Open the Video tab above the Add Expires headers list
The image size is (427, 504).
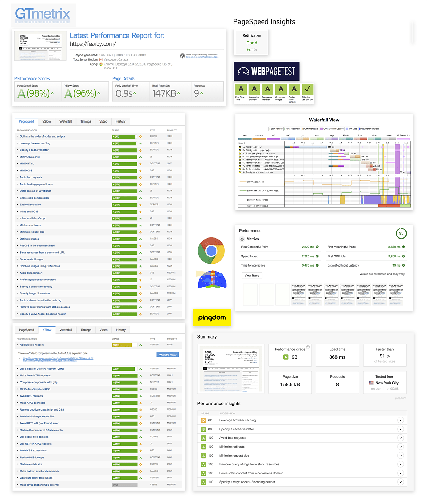pyautogui.click(x=104, y=330)
